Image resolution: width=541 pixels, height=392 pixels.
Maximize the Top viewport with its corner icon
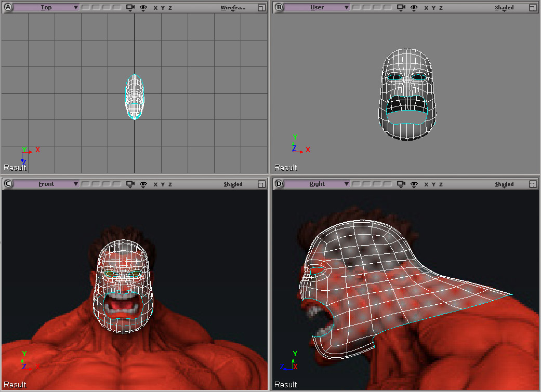coord(261,8)
